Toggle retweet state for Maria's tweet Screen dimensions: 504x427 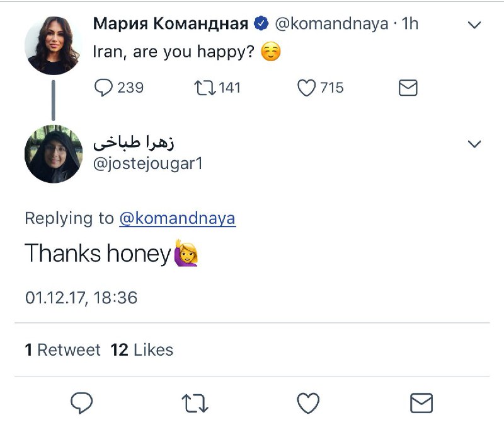[206, 88]
